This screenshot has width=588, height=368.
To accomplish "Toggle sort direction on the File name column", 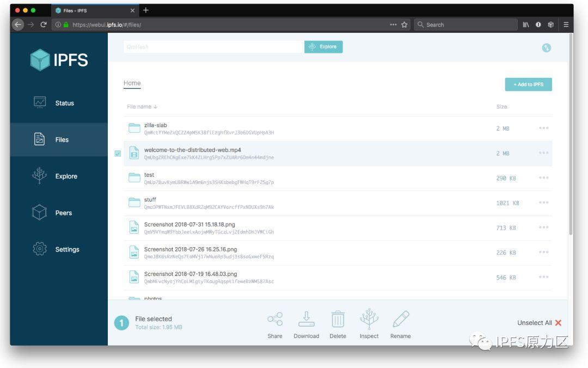I will coord(141,106).
